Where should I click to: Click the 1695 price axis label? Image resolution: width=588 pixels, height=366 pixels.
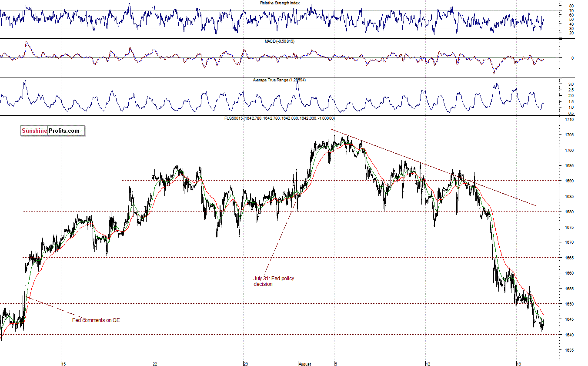pyautogui.click(x=570, y=166)
